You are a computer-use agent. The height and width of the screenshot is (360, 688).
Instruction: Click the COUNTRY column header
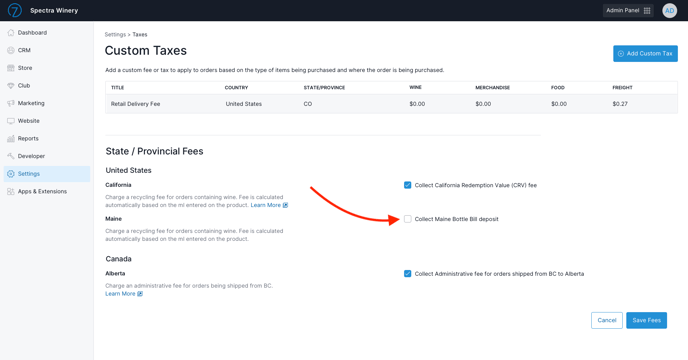coord(236,88)
